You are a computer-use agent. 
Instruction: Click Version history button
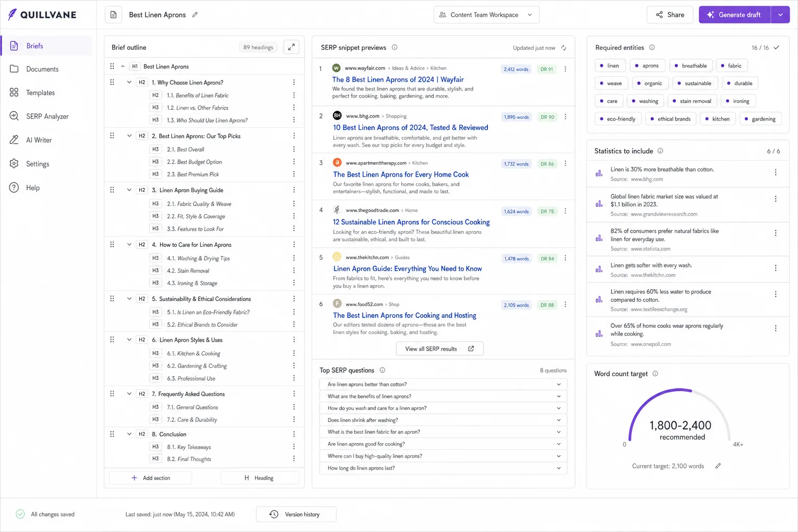pyautogui.click(x=296, y=514)
